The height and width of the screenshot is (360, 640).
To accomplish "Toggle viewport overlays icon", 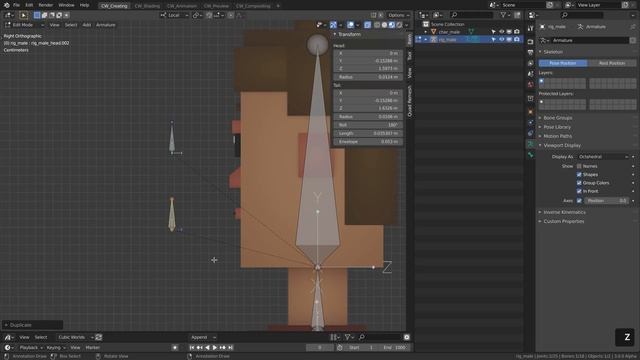I will (x=350, y=25).
